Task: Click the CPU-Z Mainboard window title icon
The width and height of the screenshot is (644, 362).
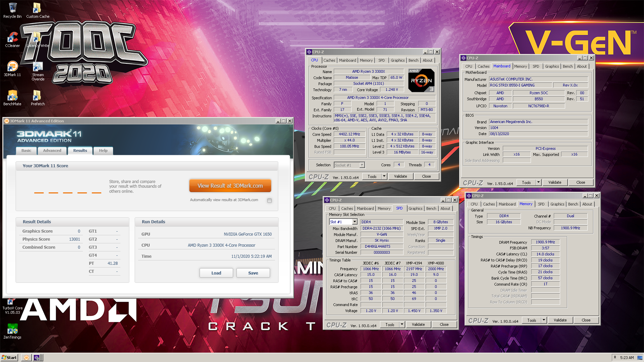Action: coord(464,58)
